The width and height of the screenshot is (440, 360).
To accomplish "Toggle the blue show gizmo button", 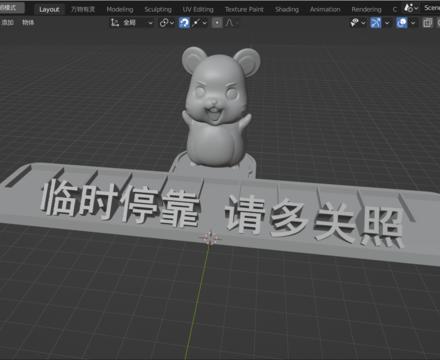I will click(x=376, y=23).
